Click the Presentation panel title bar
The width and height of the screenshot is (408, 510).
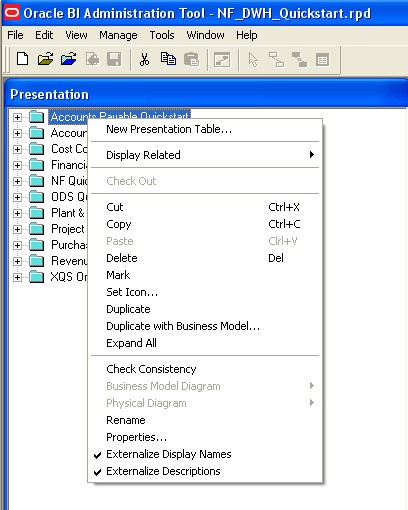pyautogui.click(x=207, y=94)
